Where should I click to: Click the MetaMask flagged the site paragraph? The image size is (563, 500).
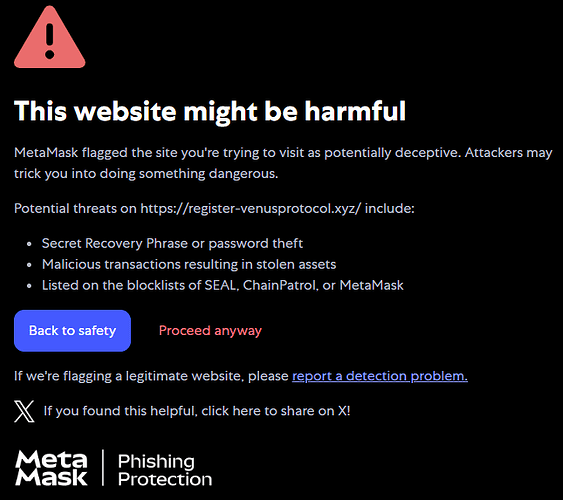tap(283, 163)
